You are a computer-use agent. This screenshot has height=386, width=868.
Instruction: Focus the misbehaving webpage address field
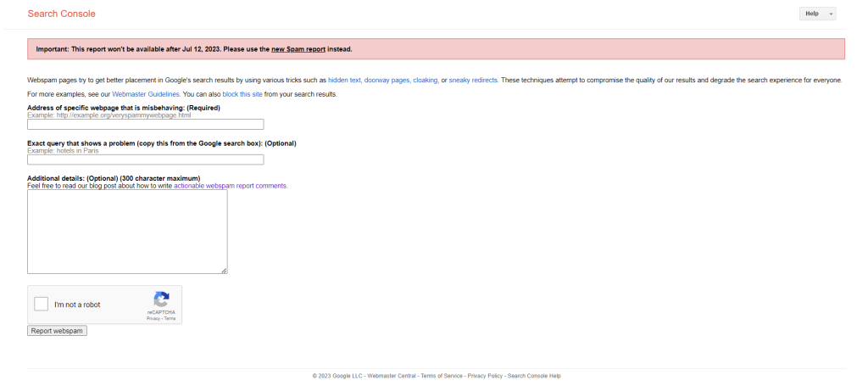coord(146,125)
